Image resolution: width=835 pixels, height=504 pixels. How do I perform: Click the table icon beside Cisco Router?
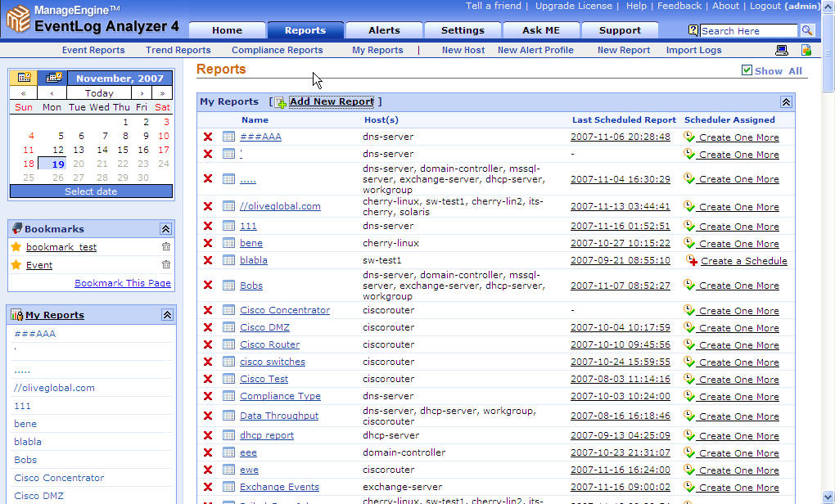tap(228, 344)
